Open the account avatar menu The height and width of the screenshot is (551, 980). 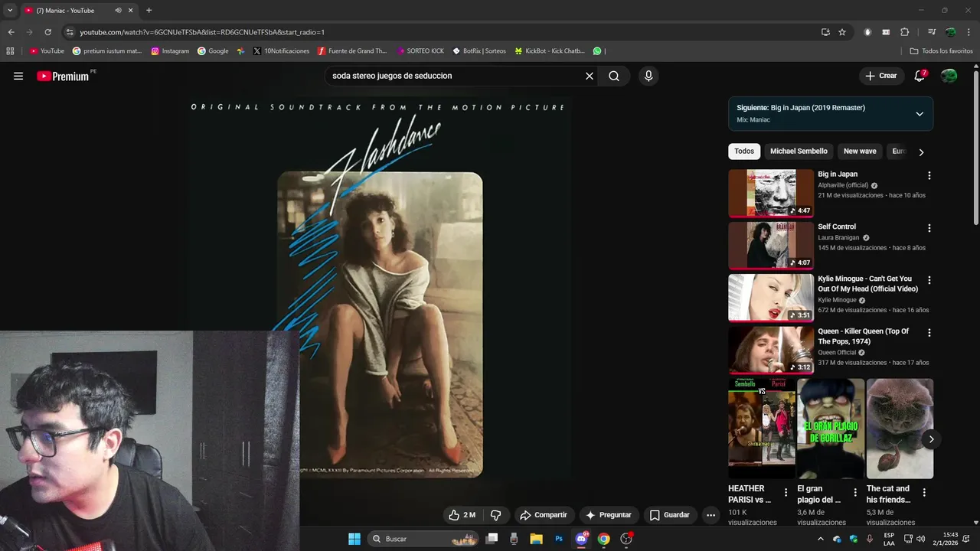point(949,76)
